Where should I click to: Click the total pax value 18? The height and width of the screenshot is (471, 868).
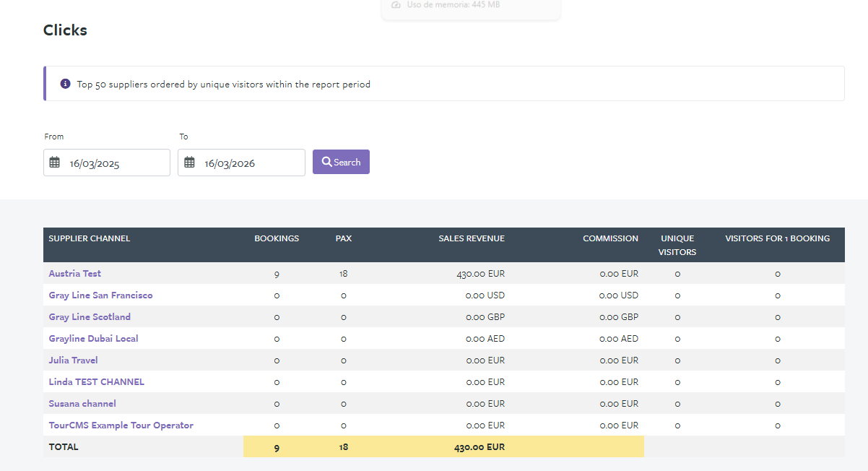click(343, 447)
